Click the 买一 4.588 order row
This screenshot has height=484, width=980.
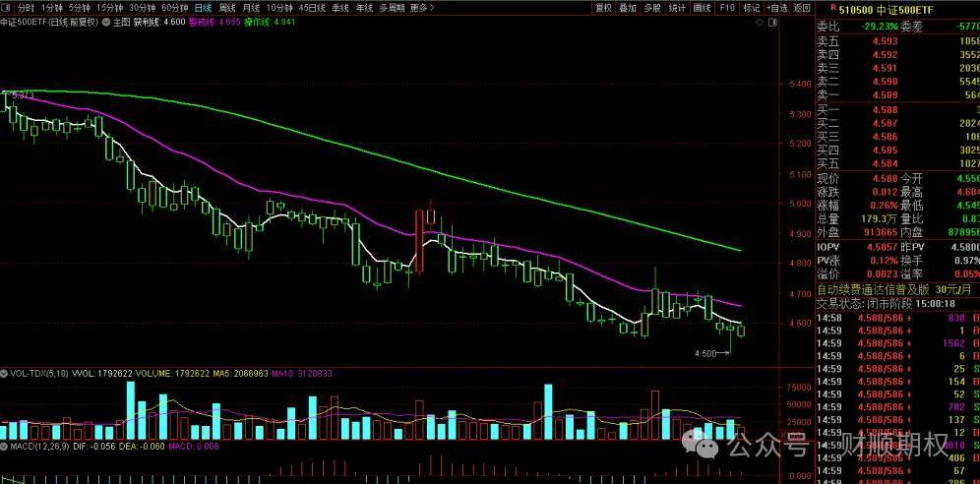click(x=898, y=110)
